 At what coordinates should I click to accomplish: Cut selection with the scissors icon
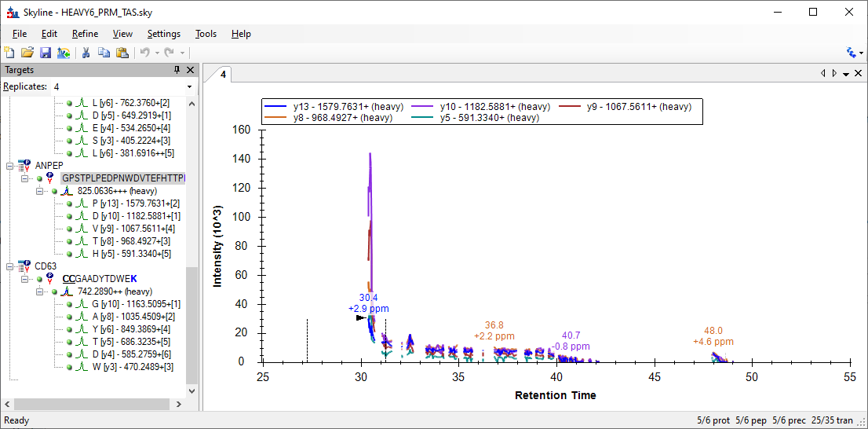pyautogui.click(x=86, y=53)
